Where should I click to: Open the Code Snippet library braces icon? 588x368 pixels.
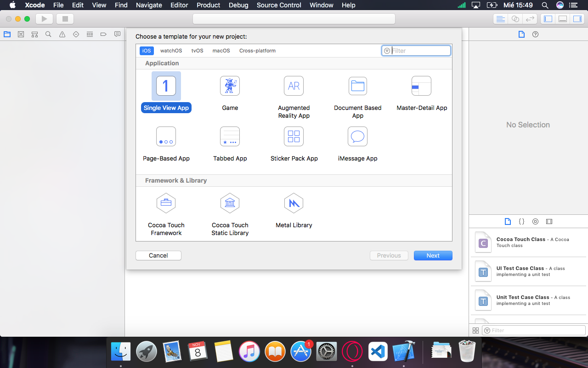521,221
